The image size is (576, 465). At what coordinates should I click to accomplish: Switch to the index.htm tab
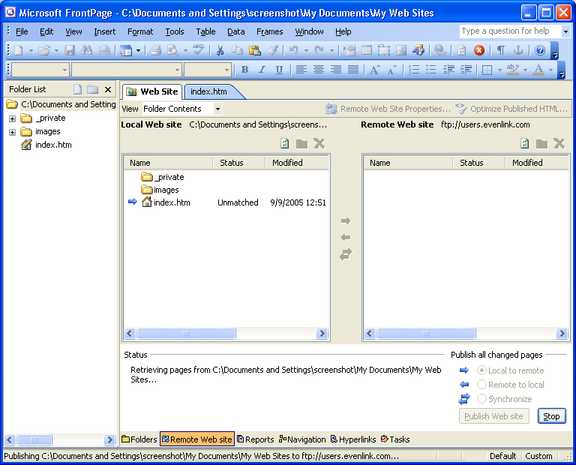[x=209, y=91]
